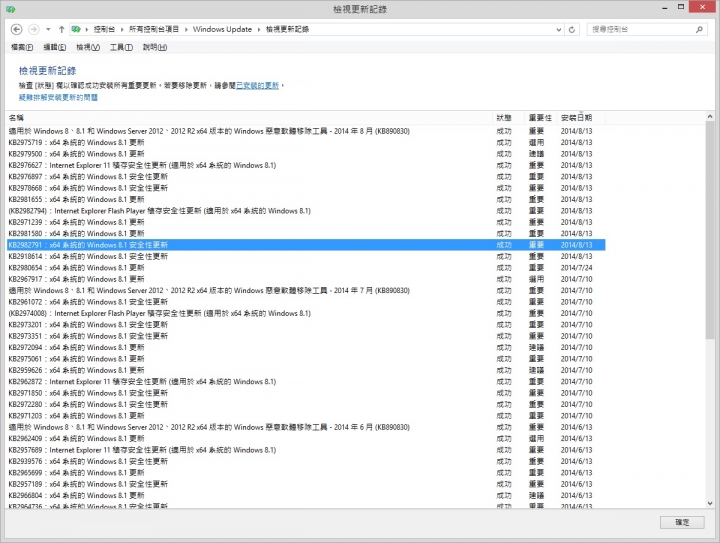This screenshot has height=543, width=720.
Task: Select the (KB2982794) Flash Player row
Action: pos(306,211)
